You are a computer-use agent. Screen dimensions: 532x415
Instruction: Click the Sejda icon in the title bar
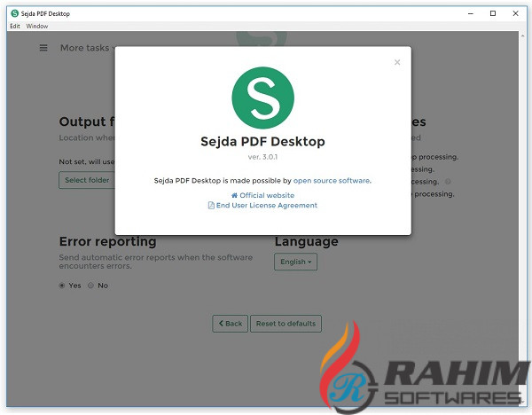coord(14,13)
